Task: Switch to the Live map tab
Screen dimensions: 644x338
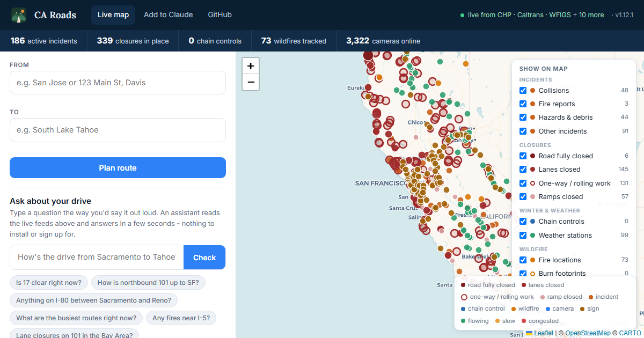Action: 113,15
